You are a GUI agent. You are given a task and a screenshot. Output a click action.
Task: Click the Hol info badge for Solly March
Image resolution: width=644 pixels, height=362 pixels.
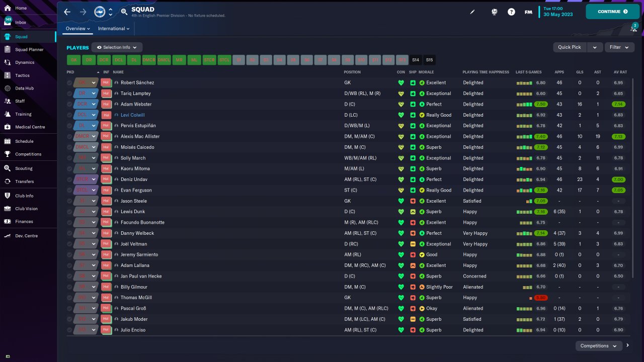click(x=106, y=158)
